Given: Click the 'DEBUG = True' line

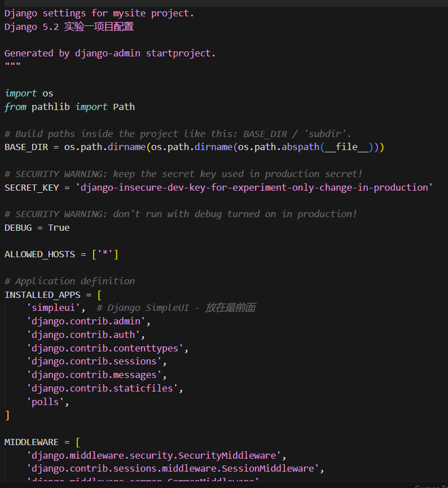Looking at the screenshot, I should coord(37,228).
